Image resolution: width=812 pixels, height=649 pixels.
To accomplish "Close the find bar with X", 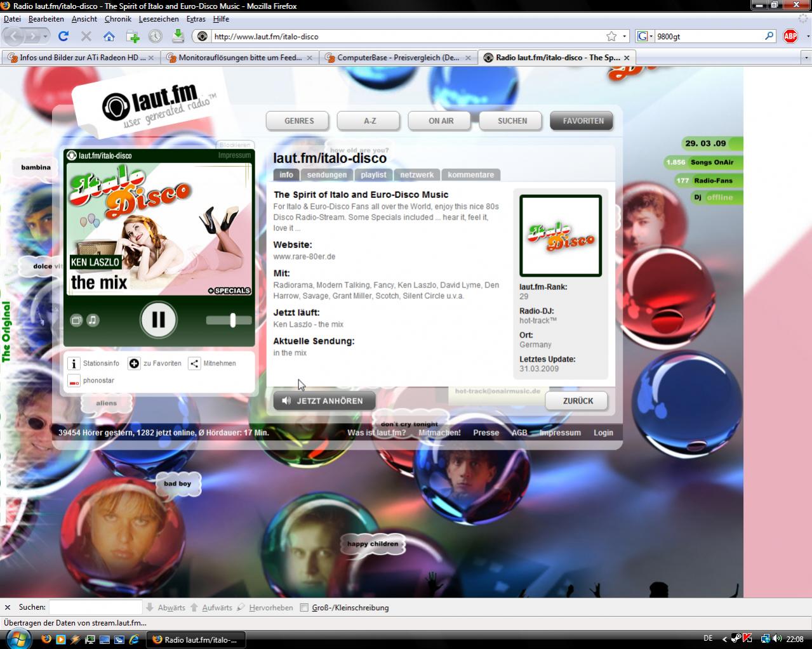I will point(8,607).
